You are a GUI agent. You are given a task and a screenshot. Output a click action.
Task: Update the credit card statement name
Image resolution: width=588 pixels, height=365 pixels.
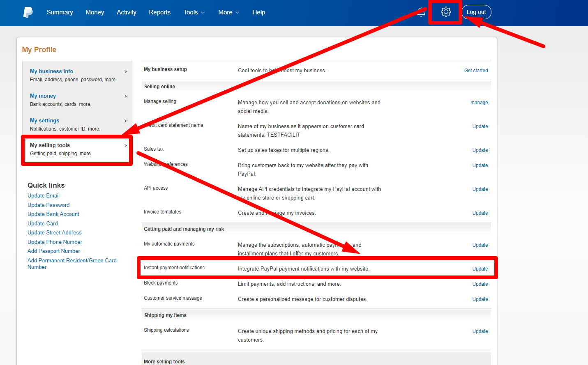[x=480, y=126]
